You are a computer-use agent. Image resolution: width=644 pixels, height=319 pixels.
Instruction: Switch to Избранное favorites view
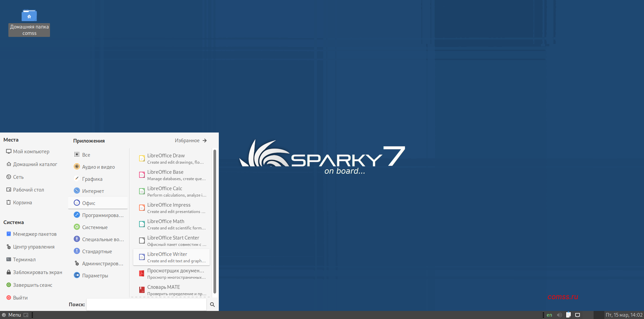point(191,140)
